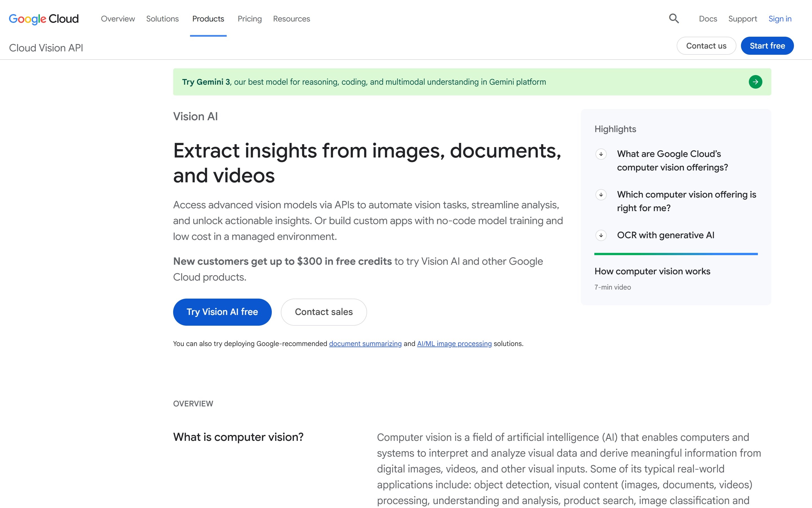Image resolution: width=812 pixels, height=508 pixels.
Task: Open the Docs link
Action: (708, 19)
